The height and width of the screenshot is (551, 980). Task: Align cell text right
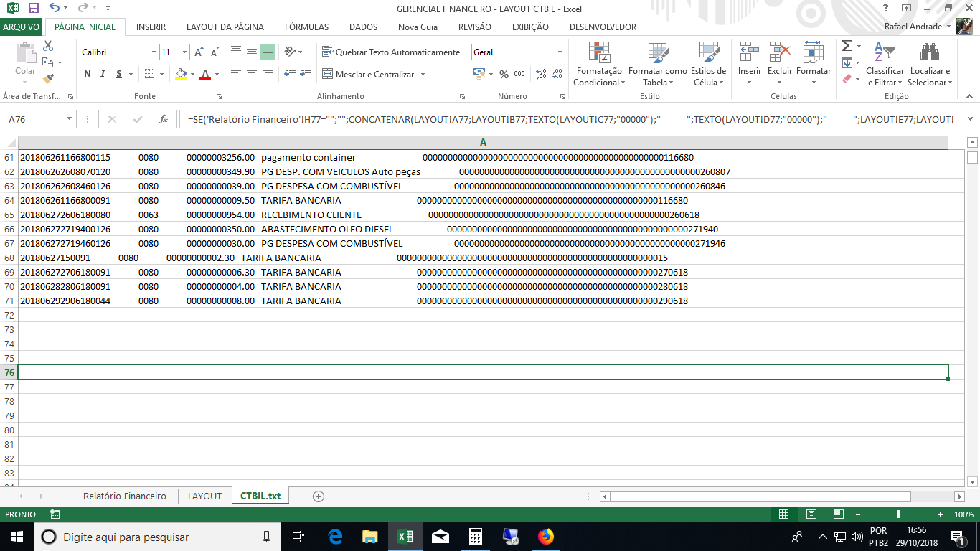click(268, 74)
